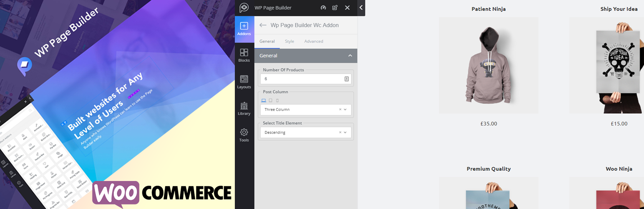
Task: Click the Patient Ninja product title
Action: point(488,9)
